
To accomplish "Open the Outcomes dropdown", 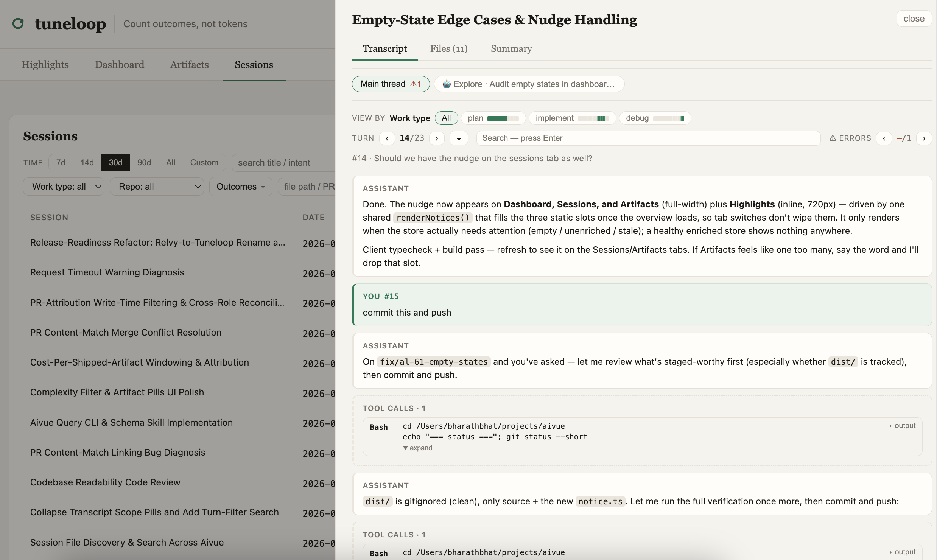I will tap(241, 187).
